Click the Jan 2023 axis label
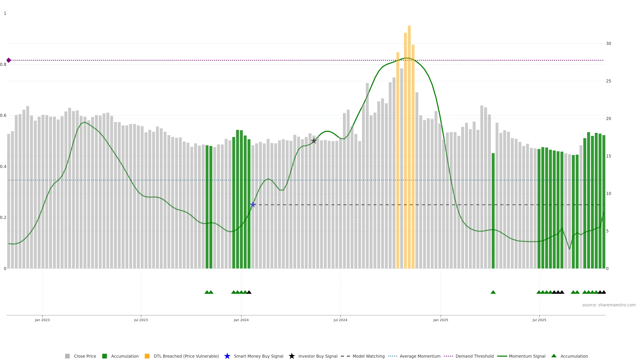The width and height of the screenshot is (644, 362). (42, 320)
